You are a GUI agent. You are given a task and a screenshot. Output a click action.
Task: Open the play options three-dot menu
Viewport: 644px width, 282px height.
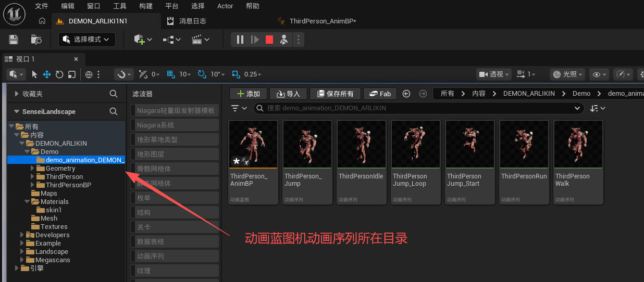pos(298,40)
